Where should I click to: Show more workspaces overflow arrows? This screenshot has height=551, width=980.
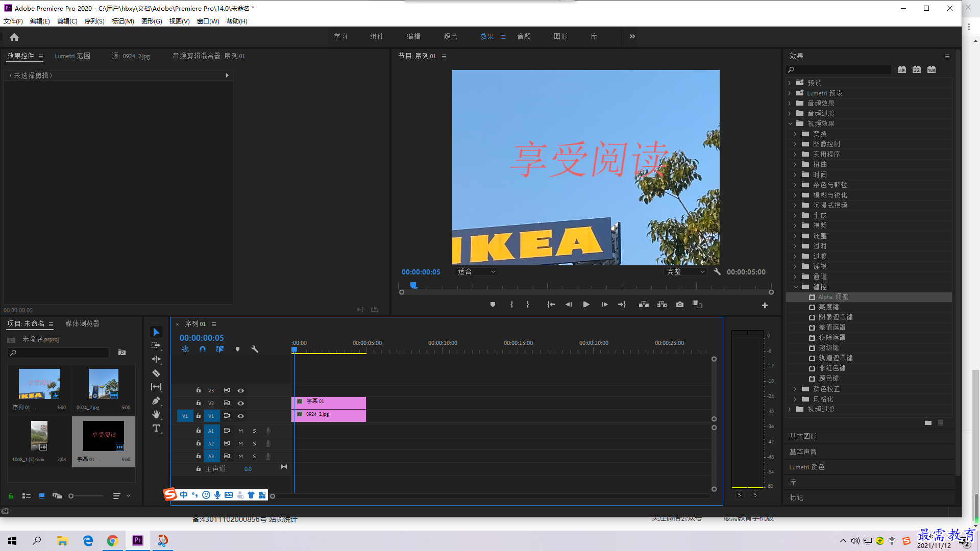pyautogui.click(x=632, y=36)
